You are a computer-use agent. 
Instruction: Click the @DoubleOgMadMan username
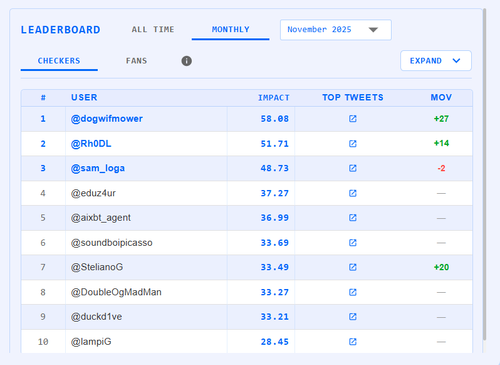click(x=116, y=292)
